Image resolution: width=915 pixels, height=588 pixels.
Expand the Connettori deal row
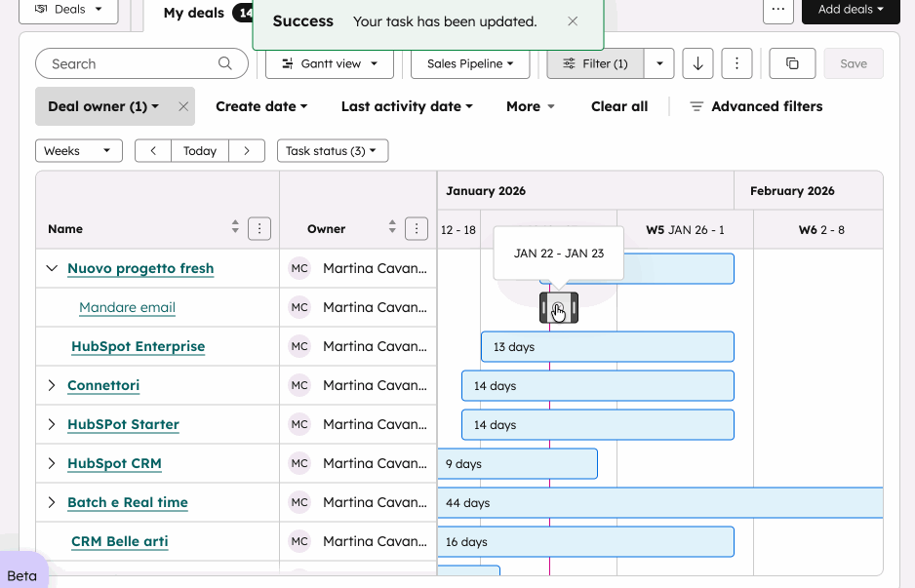52,385
